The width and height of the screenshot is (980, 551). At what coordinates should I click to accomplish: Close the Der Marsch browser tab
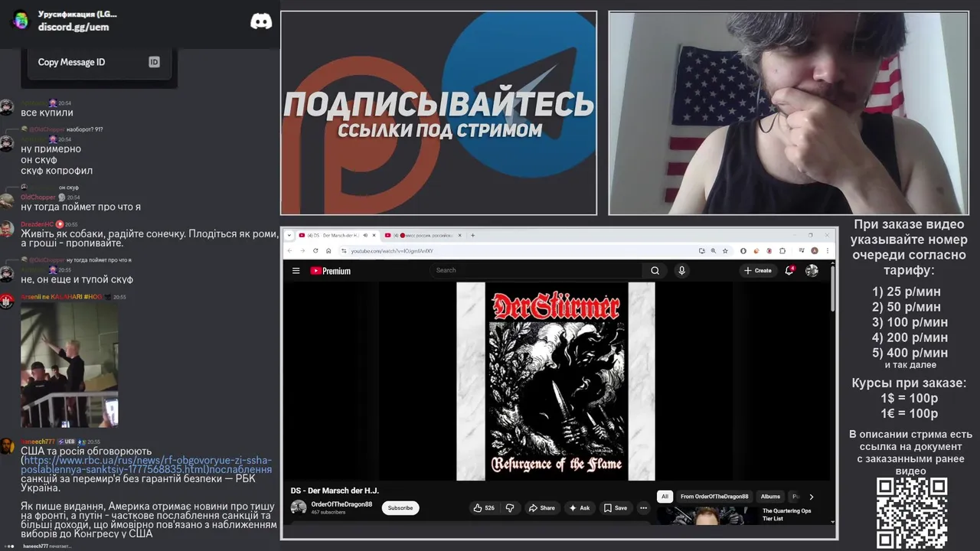click(374, 235)
